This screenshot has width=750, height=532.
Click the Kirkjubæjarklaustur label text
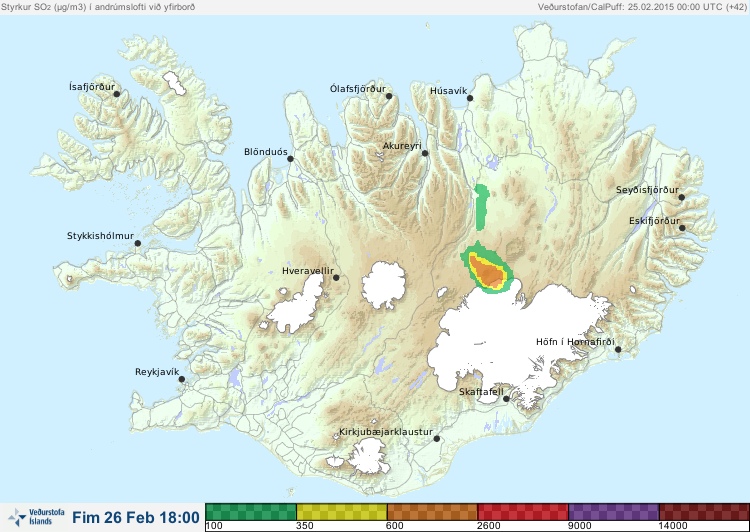386,432
